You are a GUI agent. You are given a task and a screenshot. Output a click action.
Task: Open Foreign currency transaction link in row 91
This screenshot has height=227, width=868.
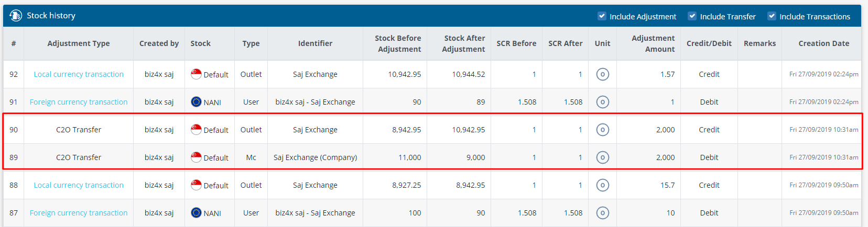click(79, 102)
